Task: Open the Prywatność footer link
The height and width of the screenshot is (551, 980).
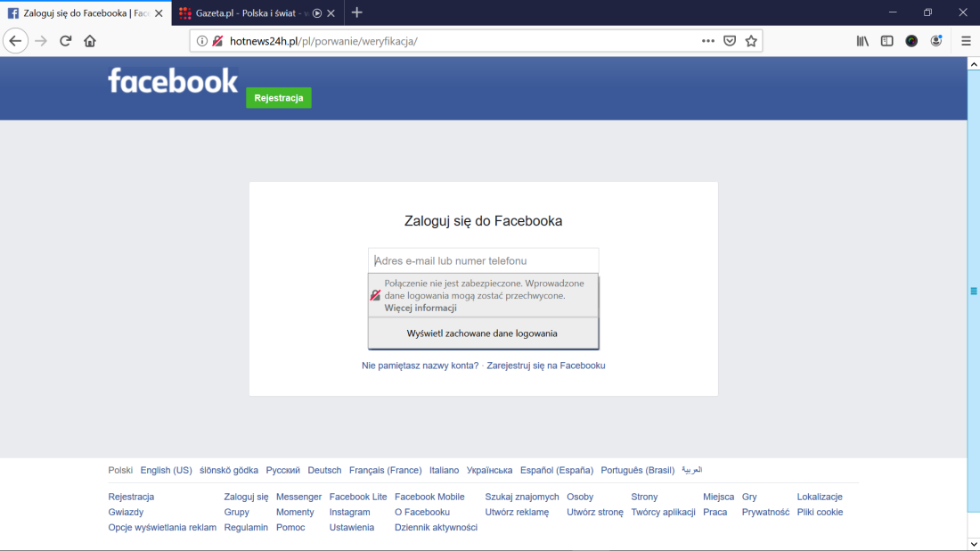Action: pyautogui.click(x=765, y=513)
